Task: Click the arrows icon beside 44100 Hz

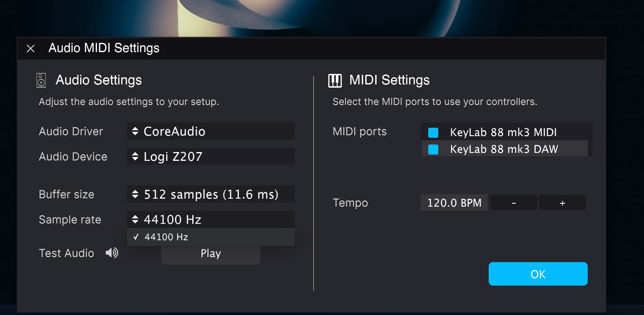Action: pyautogui.click(x=135, y=219)
